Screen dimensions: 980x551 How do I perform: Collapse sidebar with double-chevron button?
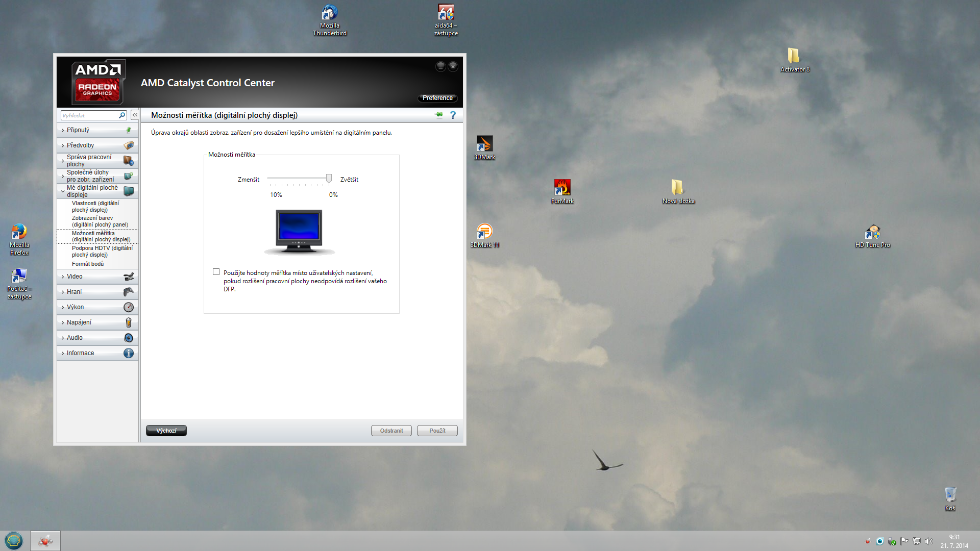(135, 115)
